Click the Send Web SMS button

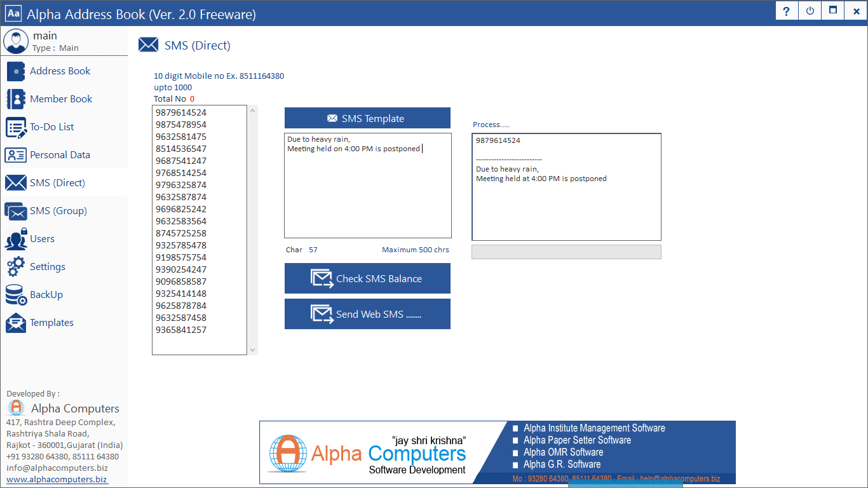coord(367,314)
